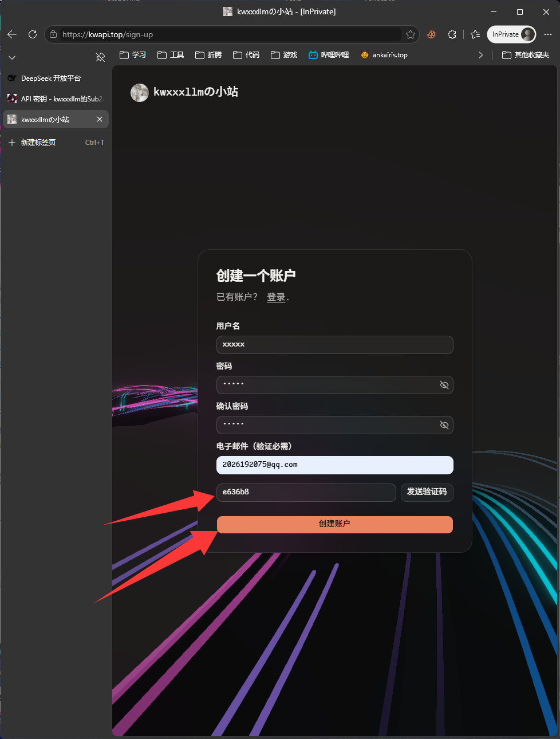
Task: Open the 代码 bookmarks folder
Action: coord(246,55)
